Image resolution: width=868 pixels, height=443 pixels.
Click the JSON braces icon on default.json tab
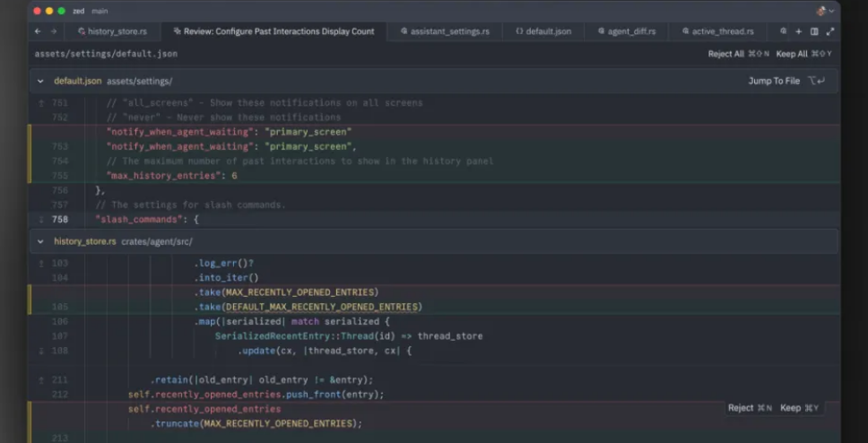(x=519, y=31)
